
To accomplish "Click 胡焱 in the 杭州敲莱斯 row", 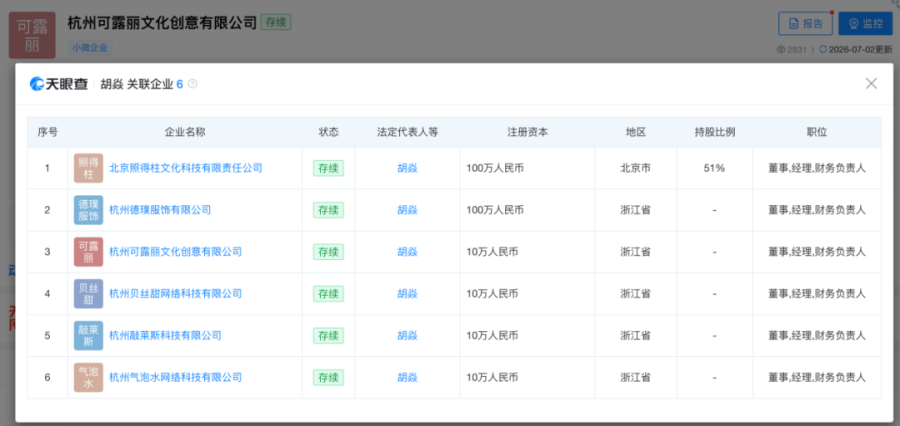I will tap(407, 336).
